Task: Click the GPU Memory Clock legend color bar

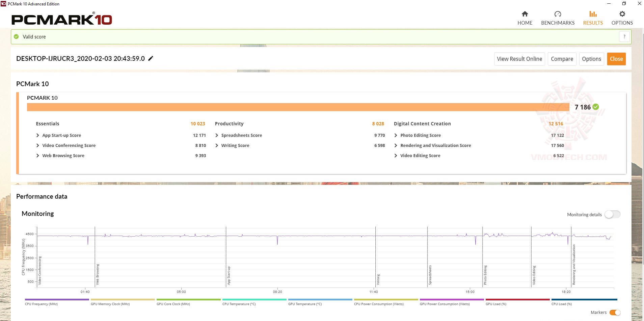Action: click(x=123, y=299)
